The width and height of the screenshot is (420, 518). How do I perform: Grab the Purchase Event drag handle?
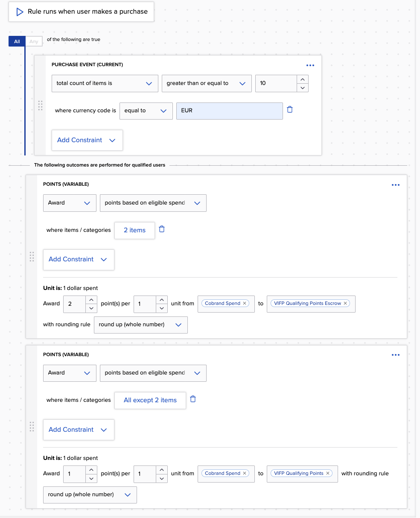click(40, 105)
